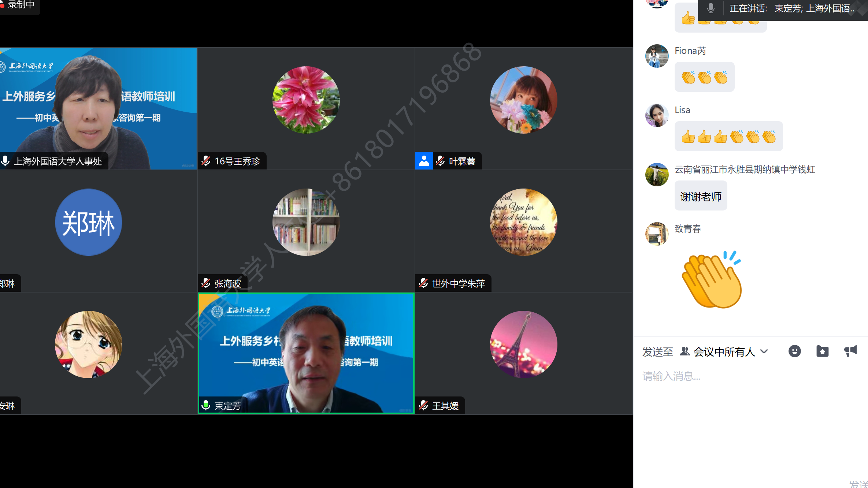
Task: Click Fiona芮's chat avatar
Action: click(657, 56)
